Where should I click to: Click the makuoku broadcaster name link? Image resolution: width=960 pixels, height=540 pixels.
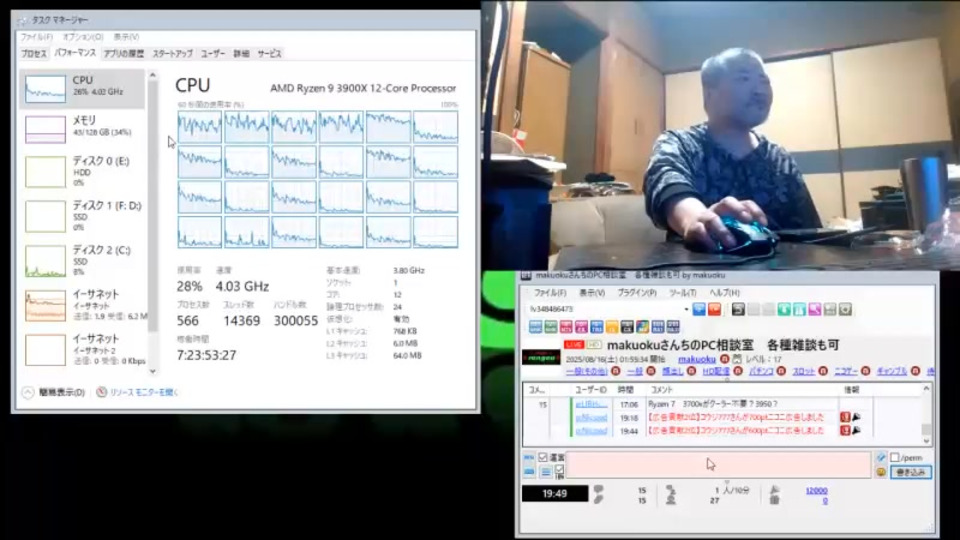click(x=697, y=359)
